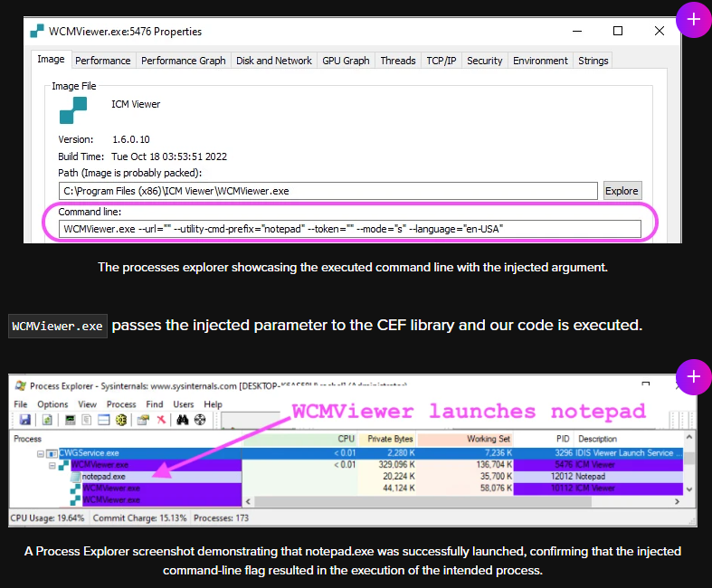
Task: Open the process Properties toolbar icon
Action: coord(143,420)
